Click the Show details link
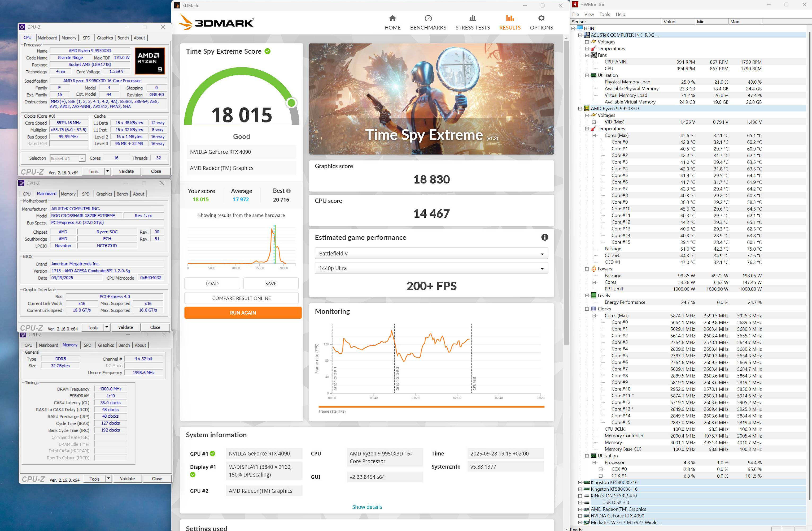 point(367,507)
